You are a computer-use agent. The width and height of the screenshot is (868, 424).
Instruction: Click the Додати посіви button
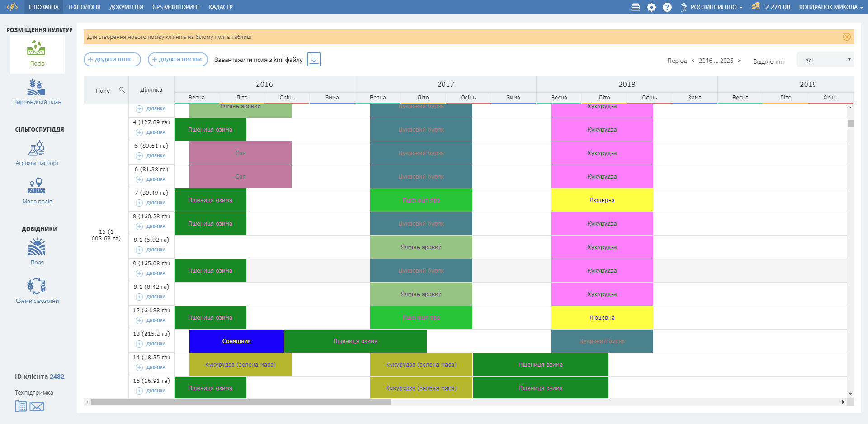178,60
